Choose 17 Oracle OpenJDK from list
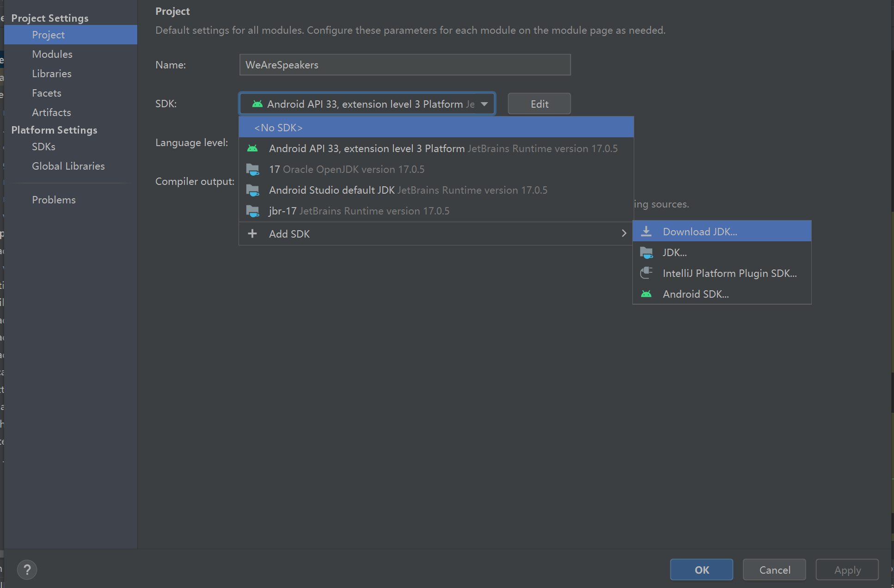The width and height of the screenshot is (894, 588). pyautogui.click(x=347, y=169)
